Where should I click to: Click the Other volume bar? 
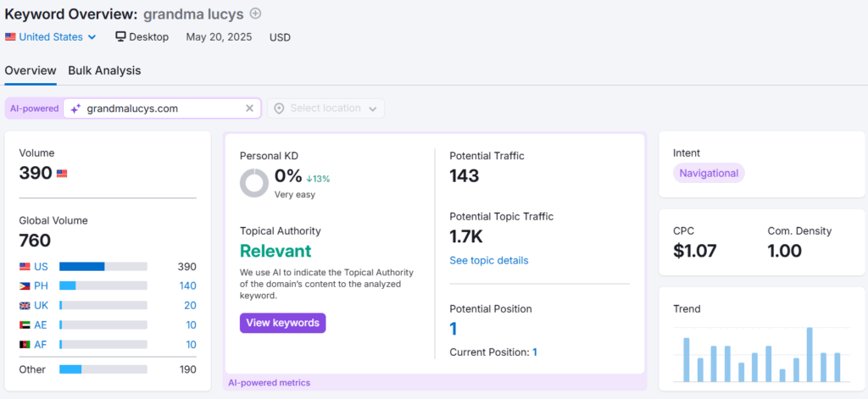point(103,369)
